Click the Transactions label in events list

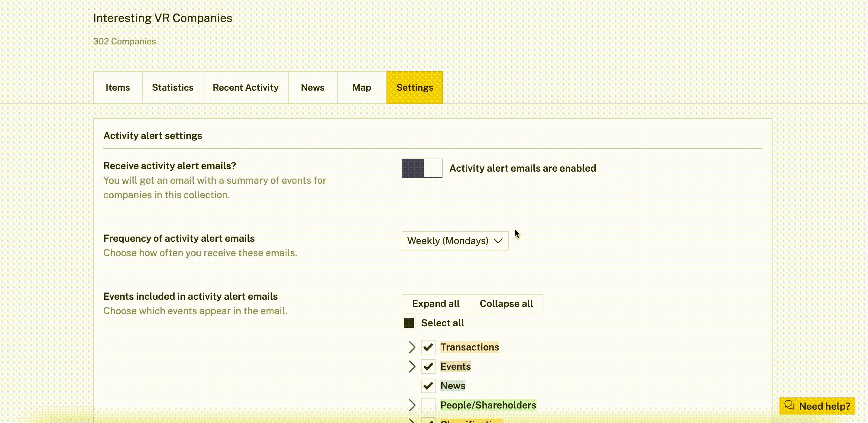point(469,347)
